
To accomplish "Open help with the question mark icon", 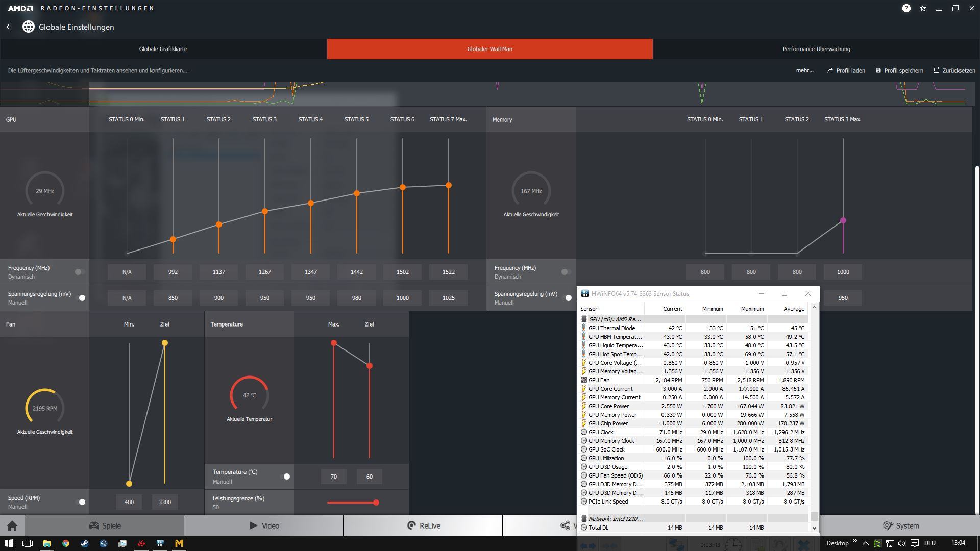I will coord(906,8).
